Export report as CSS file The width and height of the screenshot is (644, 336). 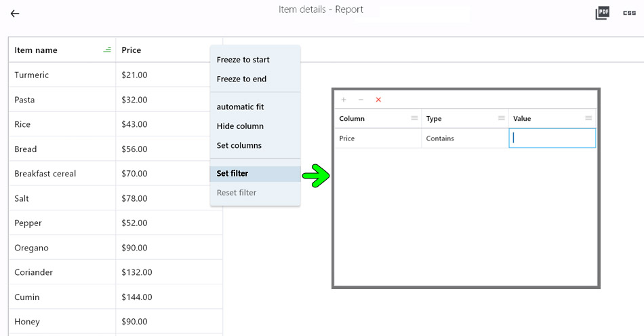[629, 13]
